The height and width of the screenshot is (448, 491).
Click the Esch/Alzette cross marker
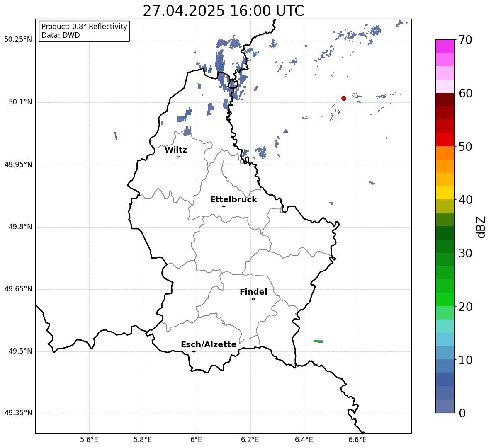[x=194, y=351]
